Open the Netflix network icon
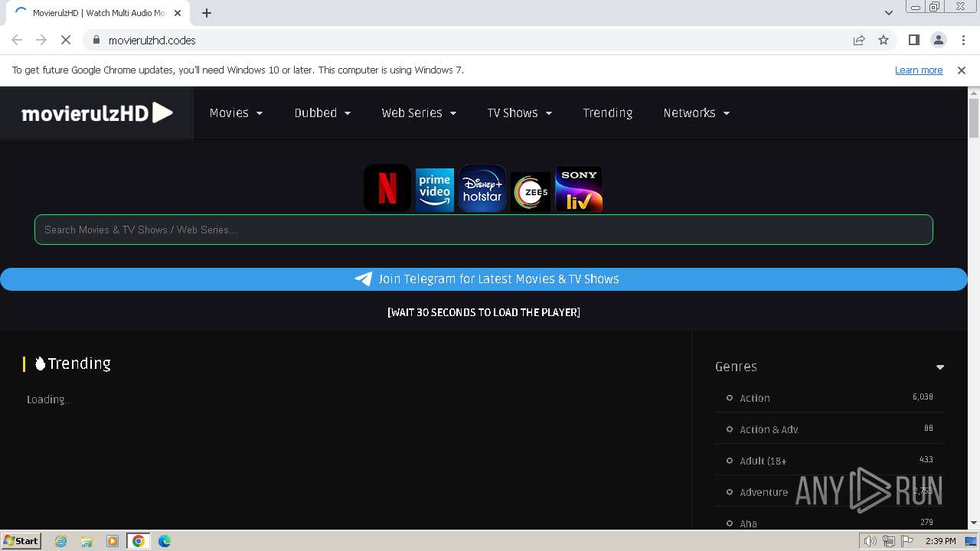 pos(387,187)
